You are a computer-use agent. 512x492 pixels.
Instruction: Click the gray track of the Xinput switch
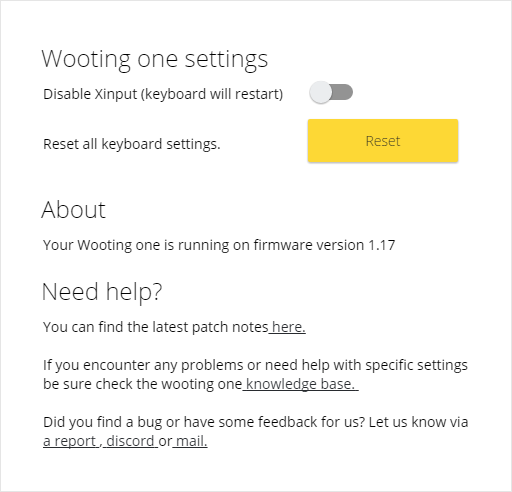[x=343, y=92]
